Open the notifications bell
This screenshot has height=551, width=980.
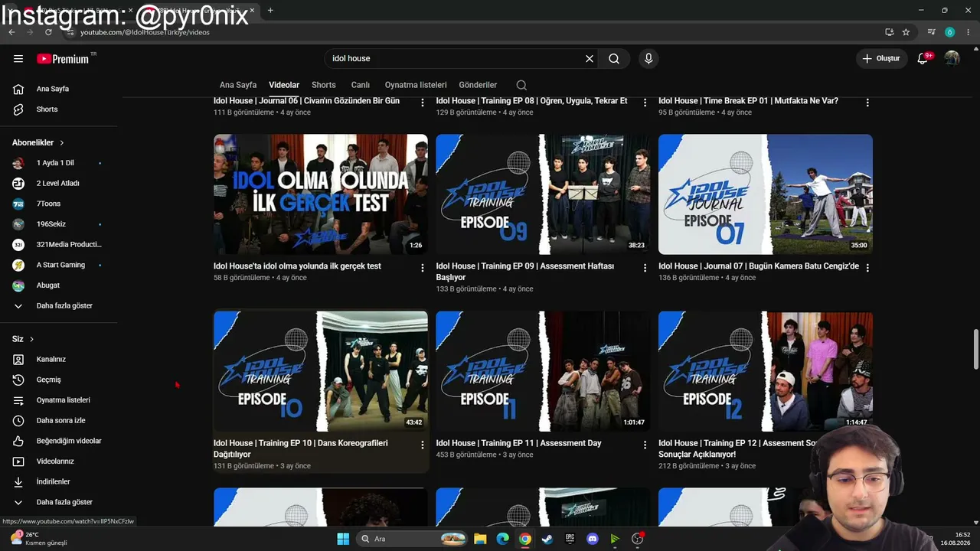coord(923,58)
